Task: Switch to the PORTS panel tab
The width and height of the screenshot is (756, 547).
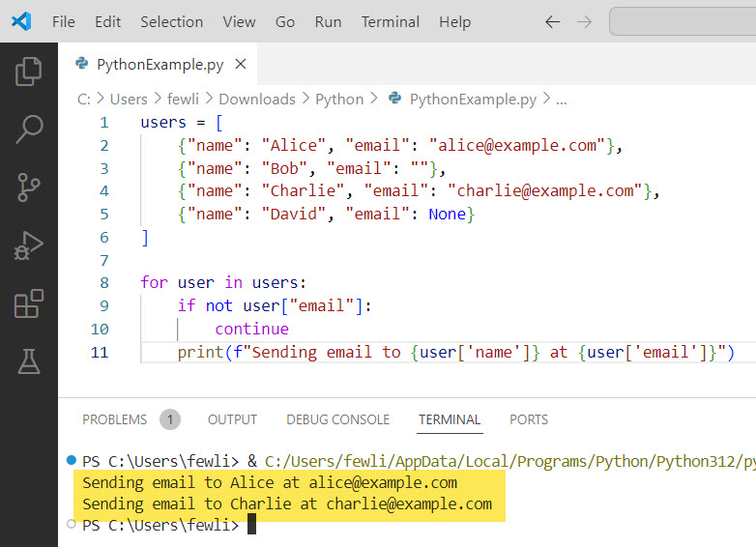Action: coord(529,419)
